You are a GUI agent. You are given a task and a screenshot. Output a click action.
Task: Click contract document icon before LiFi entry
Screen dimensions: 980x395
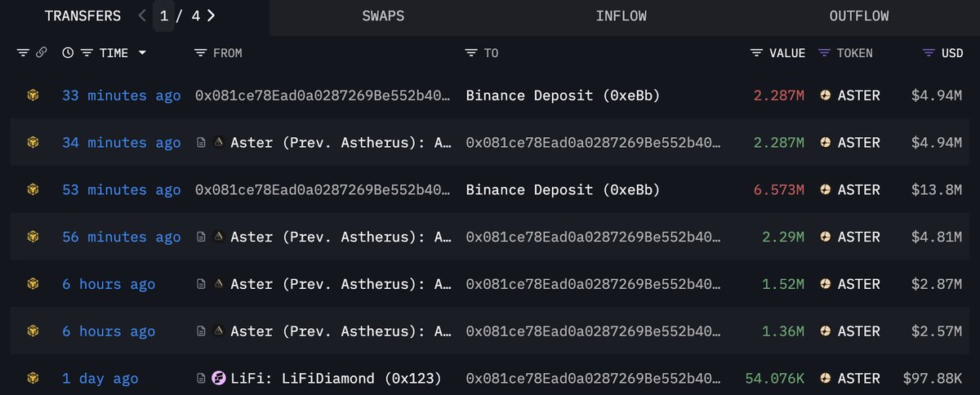201,379
